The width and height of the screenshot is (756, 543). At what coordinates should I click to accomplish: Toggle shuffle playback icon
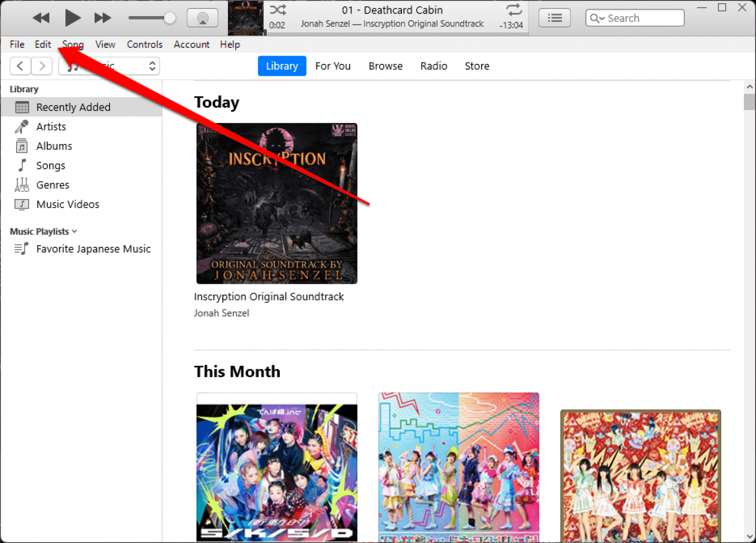click(278, 10)
